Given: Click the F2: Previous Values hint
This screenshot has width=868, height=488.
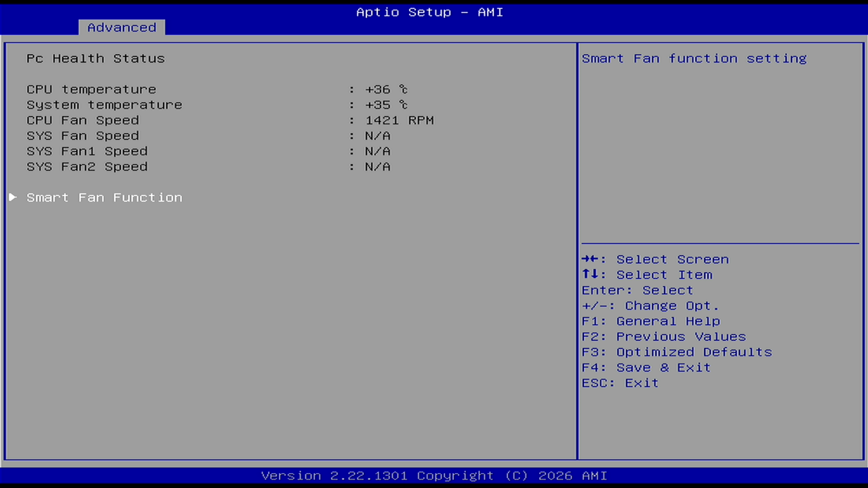Looking at the screenshot, I should pos(664,337).
